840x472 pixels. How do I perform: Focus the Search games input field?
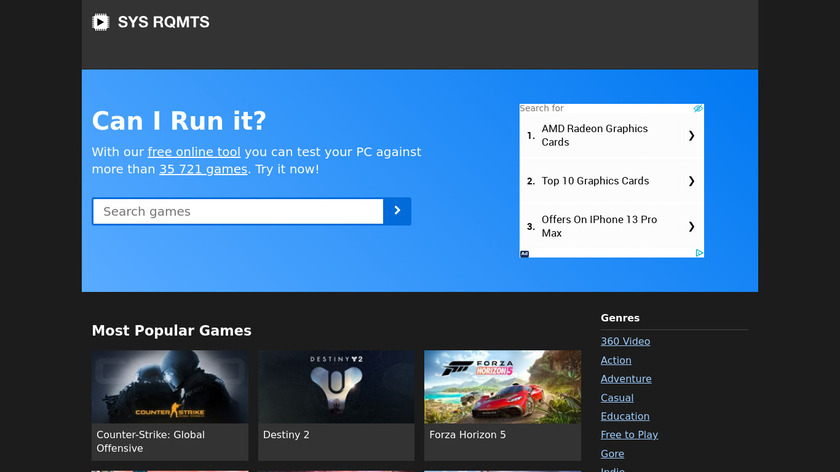(x=238, y=211)
